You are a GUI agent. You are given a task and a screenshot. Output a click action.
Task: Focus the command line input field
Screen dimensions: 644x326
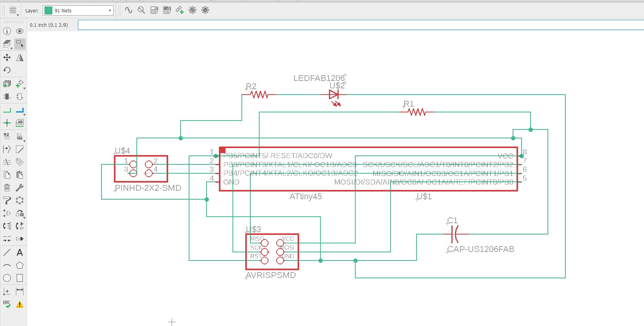point(361,25)
